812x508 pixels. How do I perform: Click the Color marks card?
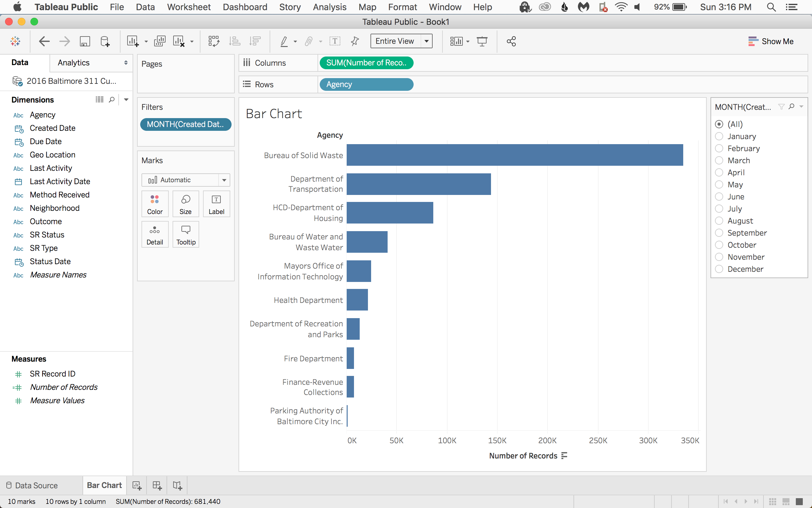pos(155,204)
